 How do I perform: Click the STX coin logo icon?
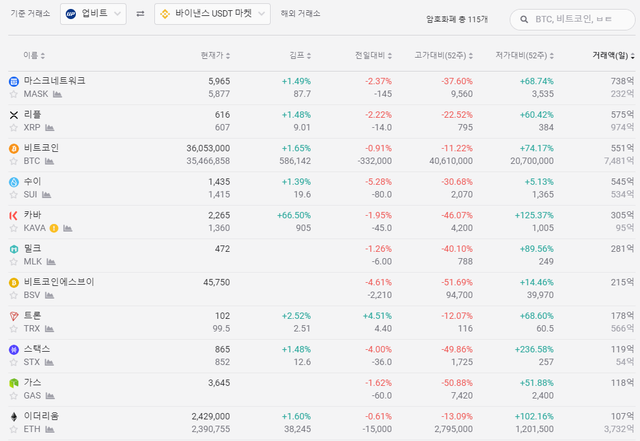click(x=14, y=350)
